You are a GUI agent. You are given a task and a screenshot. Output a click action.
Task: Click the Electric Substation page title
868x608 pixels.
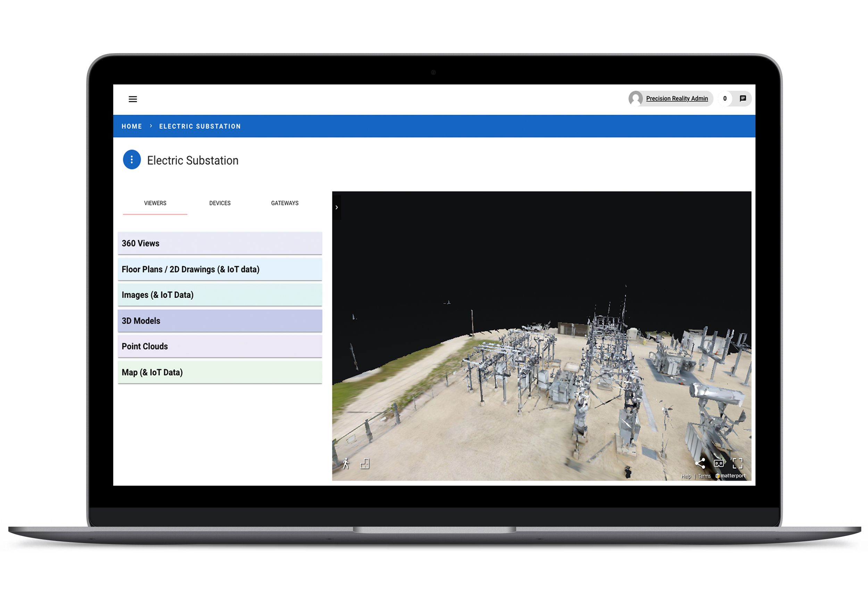[192, 161]
